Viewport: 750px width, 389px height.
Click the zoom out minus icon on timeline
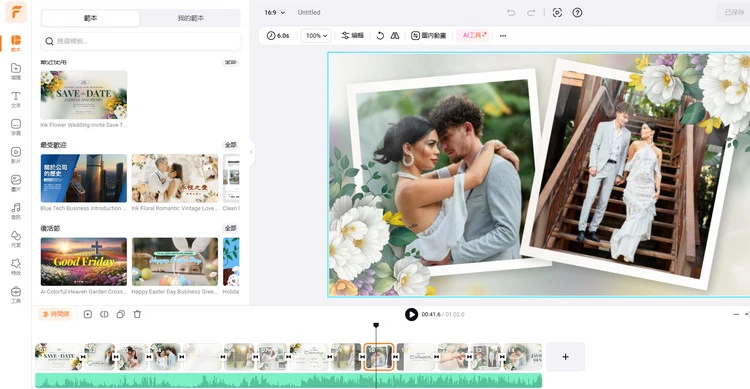point(736,314)
